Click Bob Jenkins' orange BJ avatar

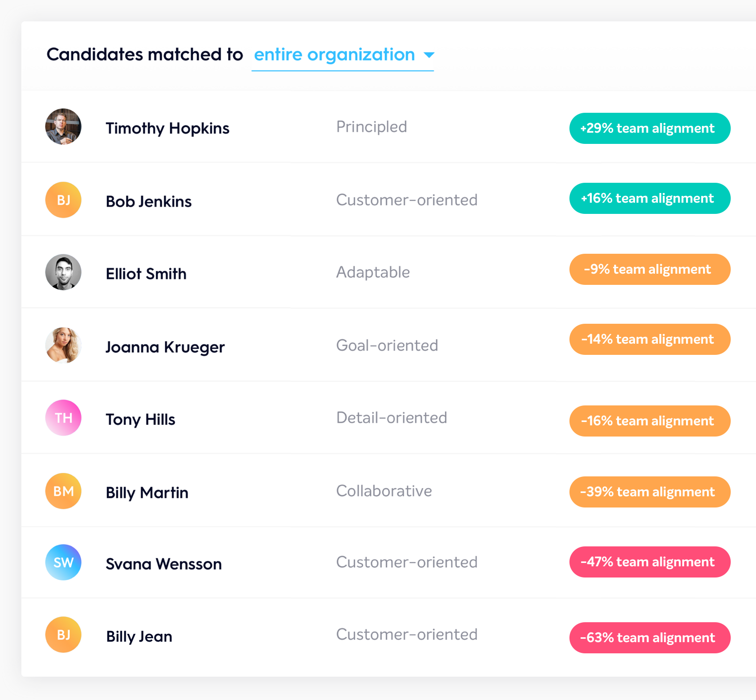click(63, 200)
